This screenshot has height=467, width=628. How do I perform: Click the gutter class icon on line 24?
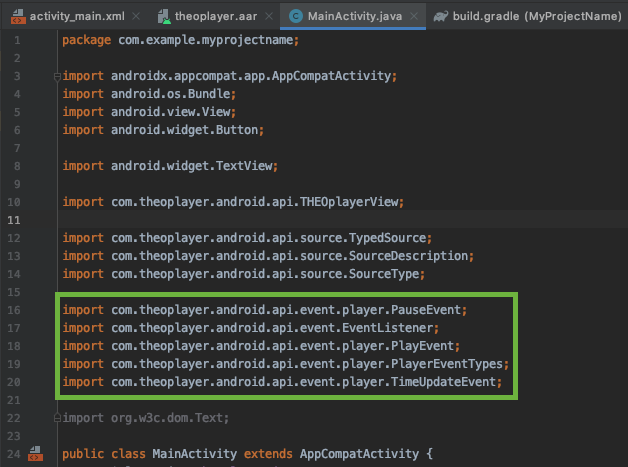(x=35, y=454)
